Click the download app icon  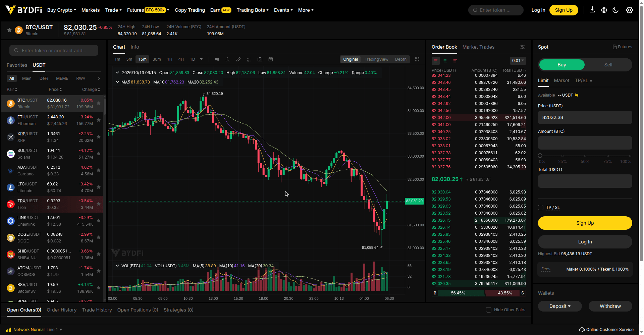click(592, 10)
